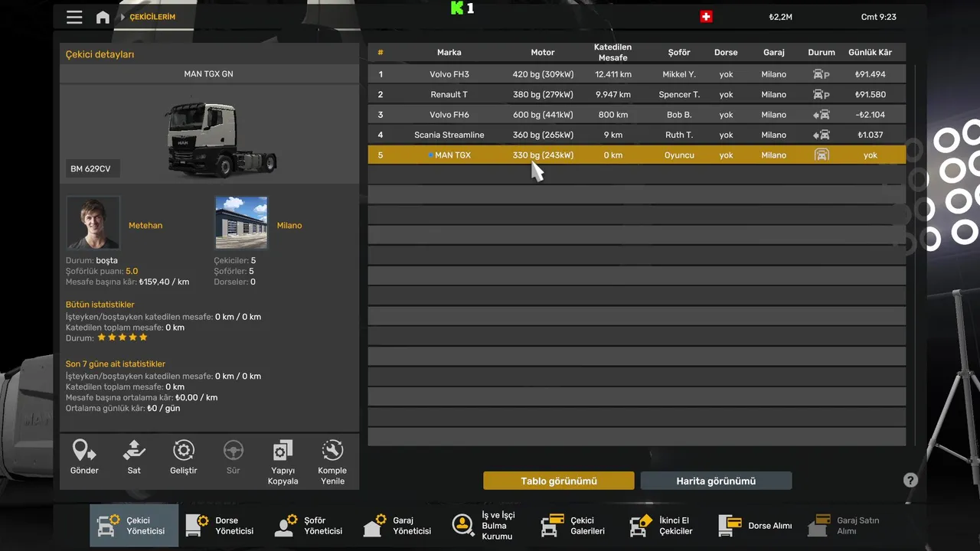Image resolution: width=980 pixels, height=551 pixels.
Task: Sort table by Marka column
Action: coord(449,52)
